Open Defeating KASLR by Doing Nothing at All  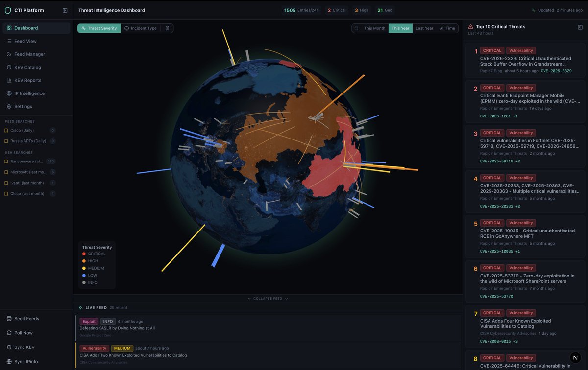117,328
